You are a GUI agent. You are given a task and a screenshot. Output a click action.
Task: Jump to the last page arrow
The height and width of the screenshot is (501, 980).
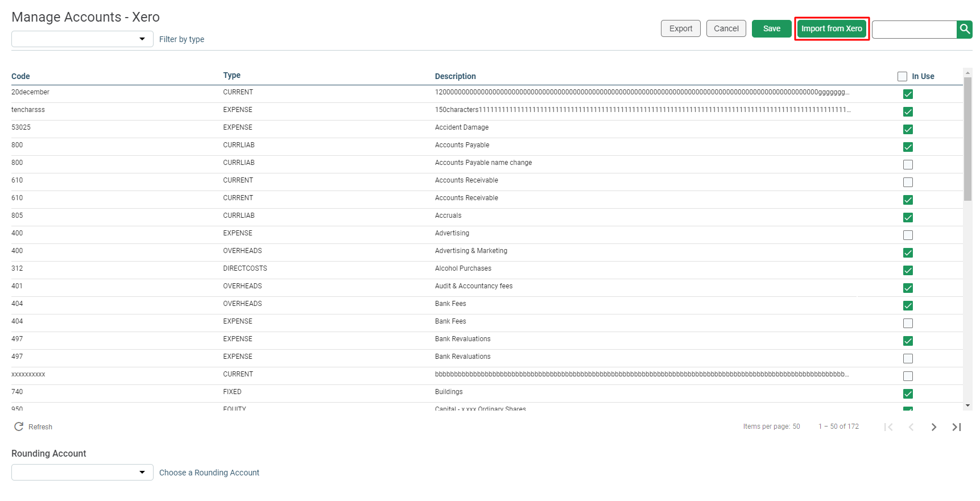click(957, 427)
